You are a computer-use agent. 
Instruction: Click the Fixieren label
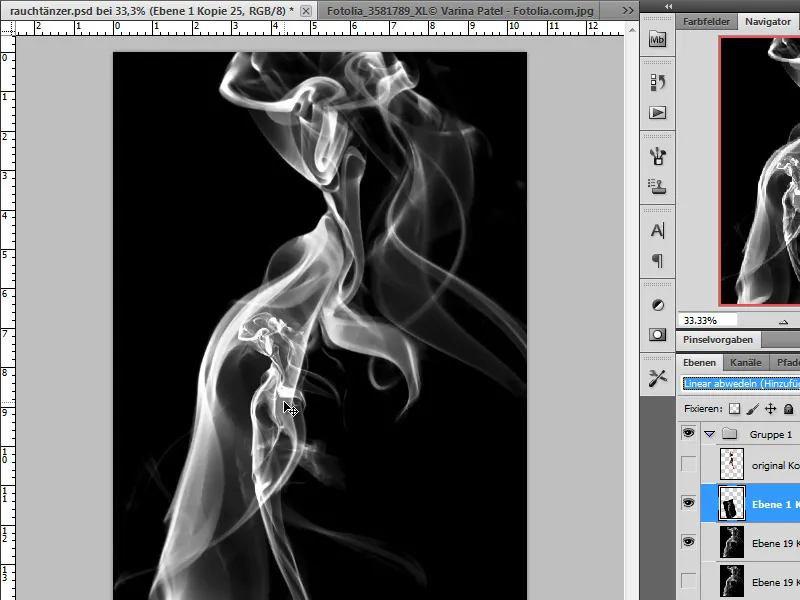tap(703, 409)
